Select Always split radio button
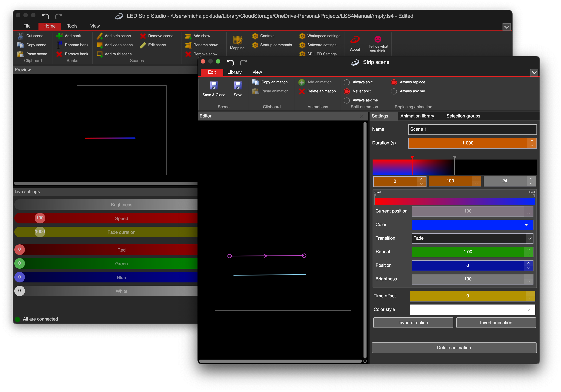This screenshot has width=561, height=392. coord(347,82)
